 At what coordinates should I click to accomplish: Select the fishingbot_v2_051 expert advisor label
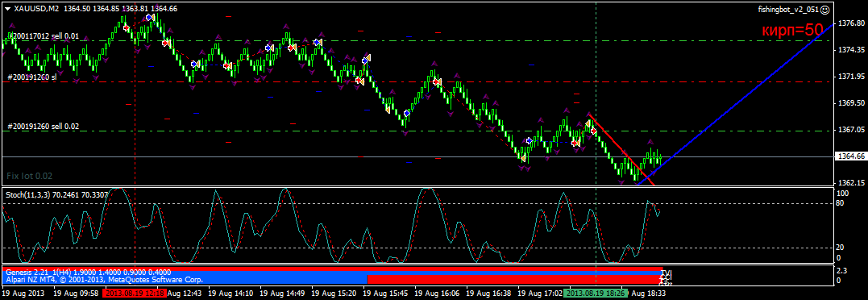(789, 10)
